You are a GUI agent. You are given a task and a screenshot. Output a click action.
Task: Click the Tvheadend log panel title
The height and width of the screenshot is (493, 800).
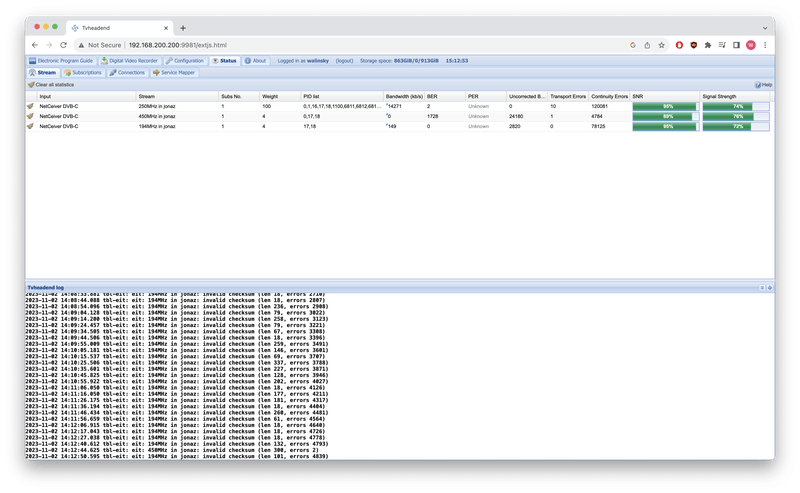[45, 288]
